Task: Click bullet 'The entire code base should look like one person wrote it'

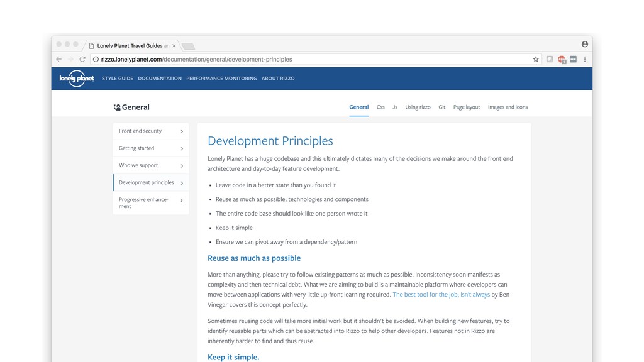Action: point(292,214)
